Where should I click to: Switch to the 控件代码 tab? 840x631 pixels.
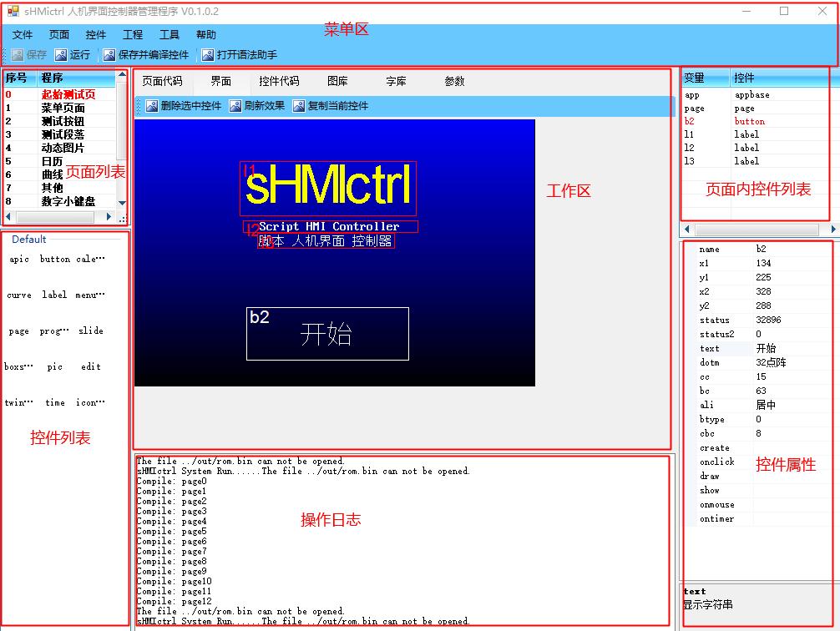click(x=279, y=81)
